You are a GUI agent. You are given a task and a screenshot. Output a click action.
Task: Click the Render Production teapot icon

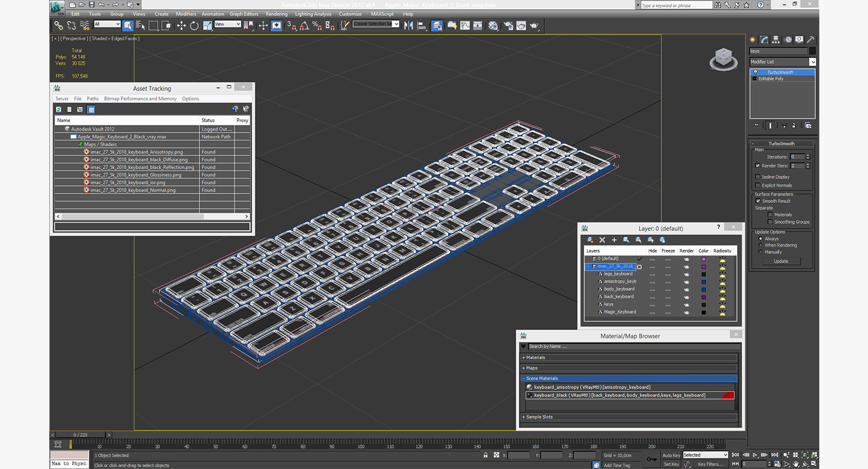(534, 26)
